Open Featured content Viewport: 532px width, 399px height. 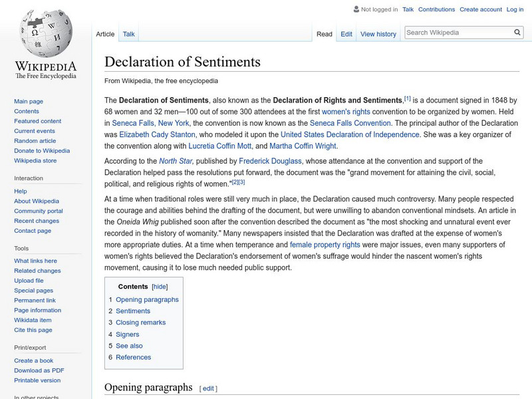click(x=38, y=121)
